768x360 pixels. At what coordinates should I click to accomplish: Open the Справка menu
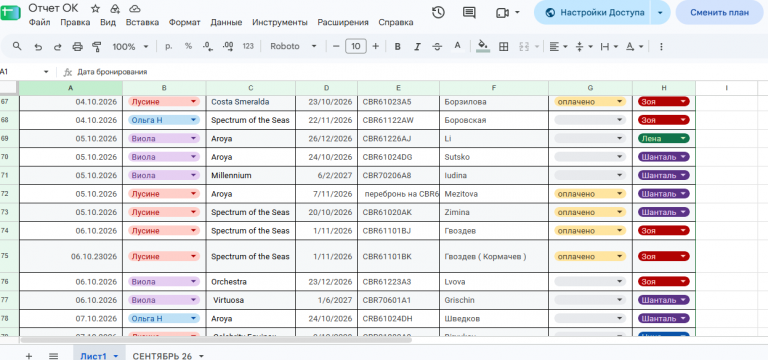point(396,22)
